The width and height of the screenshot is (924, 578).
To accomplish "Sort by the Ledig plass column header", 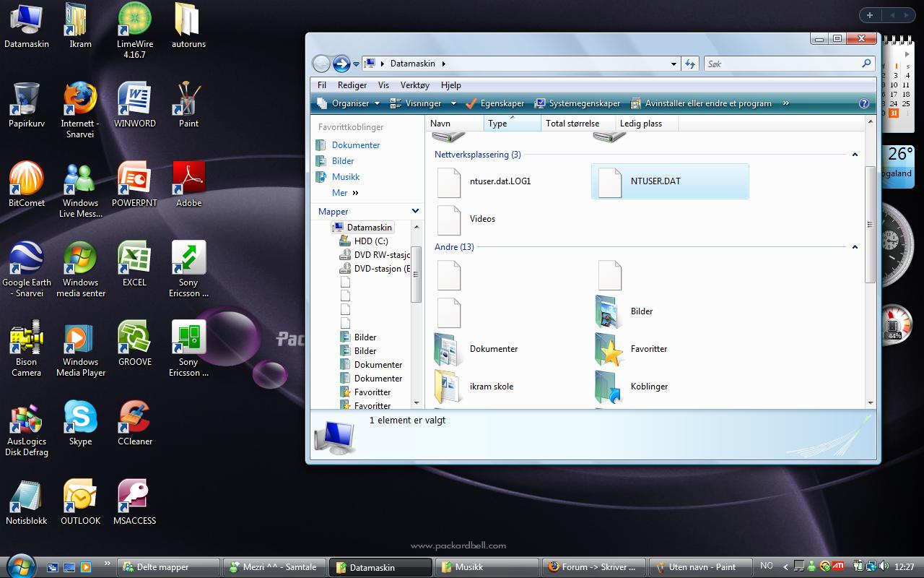I will pos(647,124).
